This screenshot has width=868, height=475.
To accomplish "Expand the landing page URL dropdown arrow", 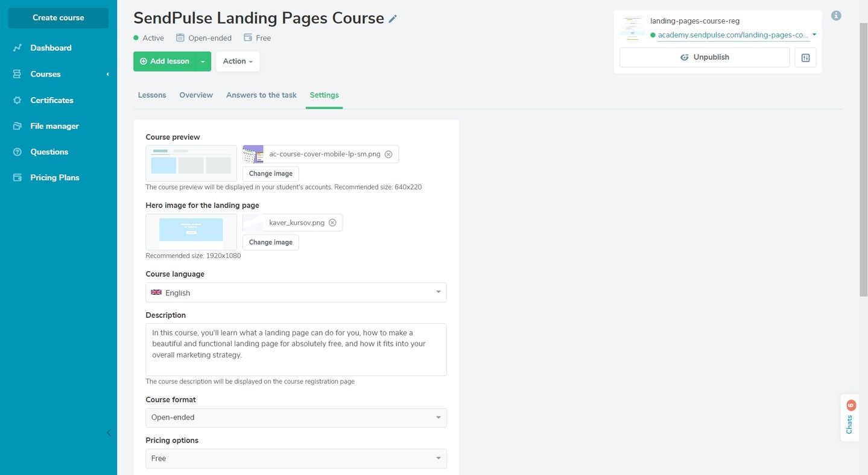I will [x=814, y=35].
